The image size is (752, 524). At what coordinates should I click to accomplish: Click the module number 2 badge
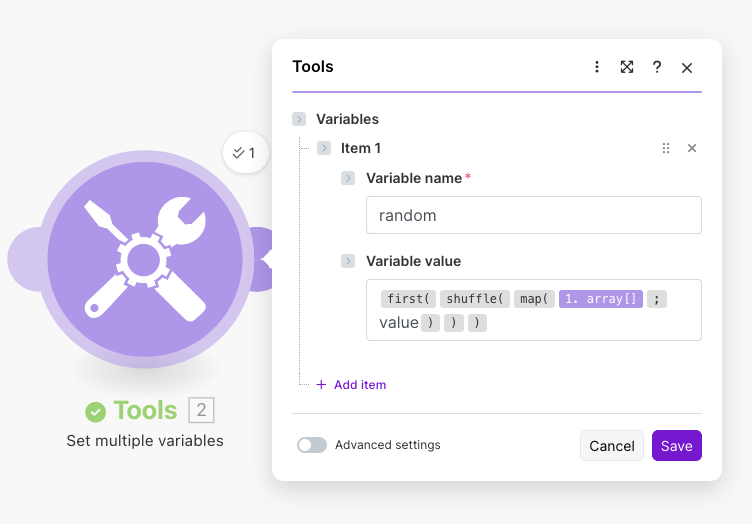tap(201, 410)
